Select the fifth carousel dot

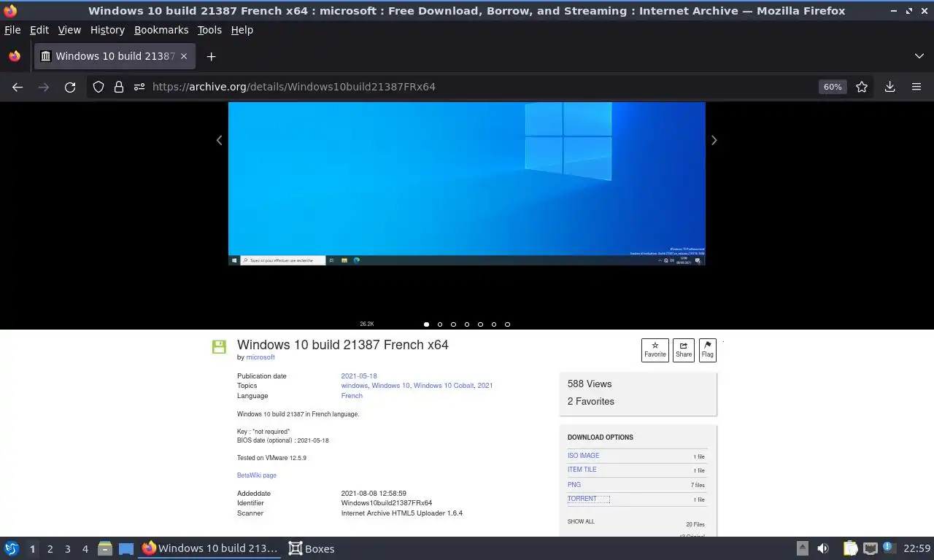pyautogui.click(x=481, y=324)
